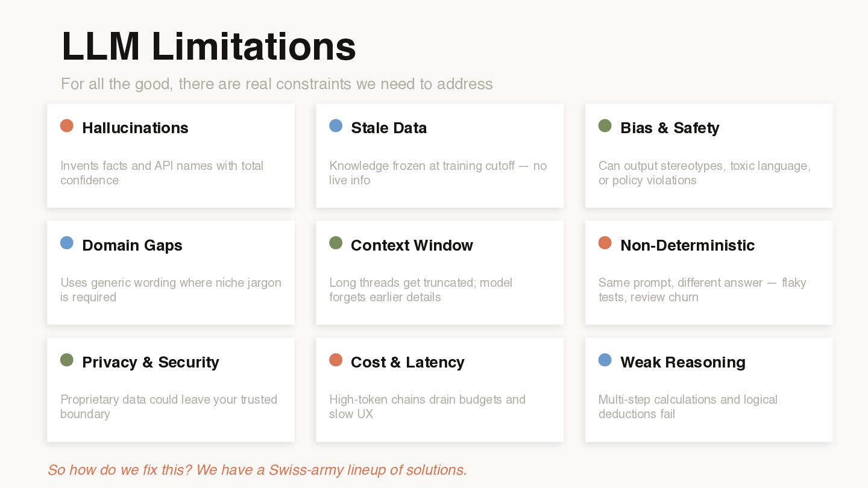Click the blue dot beside Domain Gaps
This screenshot has height=488, width=868.
(x=67, y=243)
